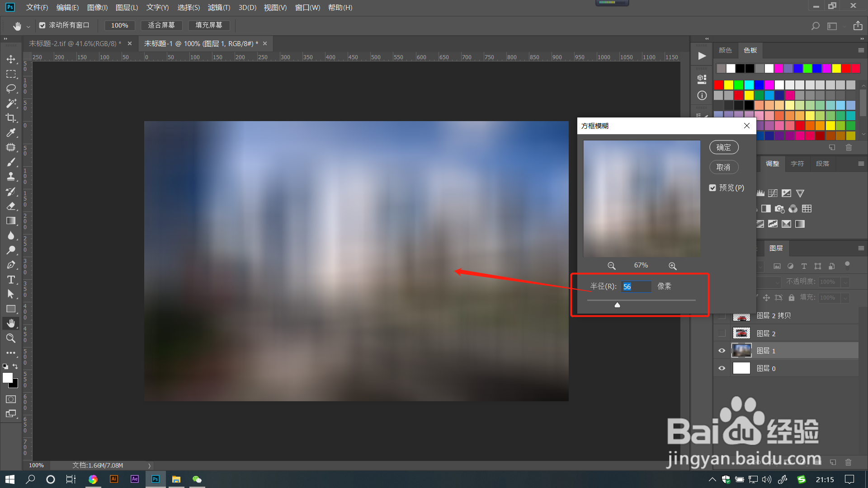The width and height of the screenshot is (868, 488).
Task: Zoom in the Box Blur preview
Action: 672,266
